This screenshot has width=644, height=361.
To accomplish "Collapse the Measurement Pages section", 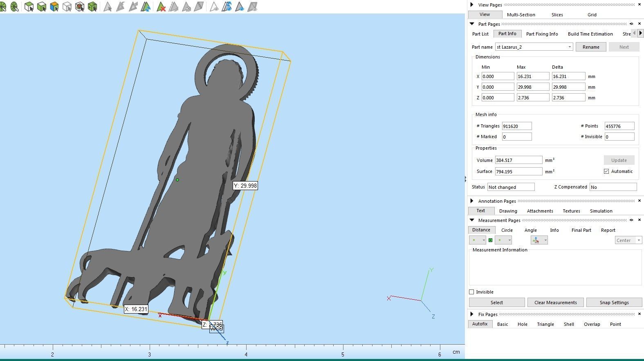I will (472, 220).
